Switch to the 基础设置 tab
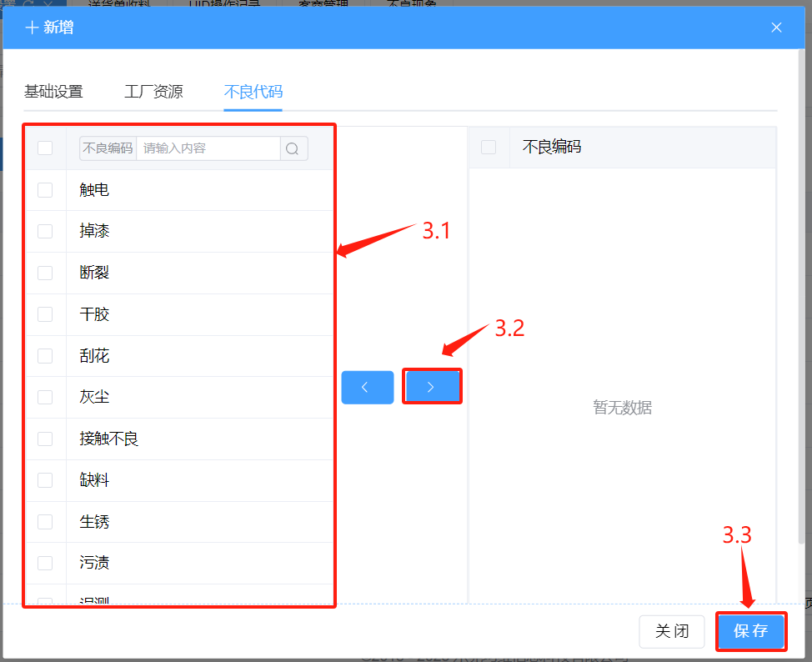Viewport: 812px width, 662px height. pos(53,92)
